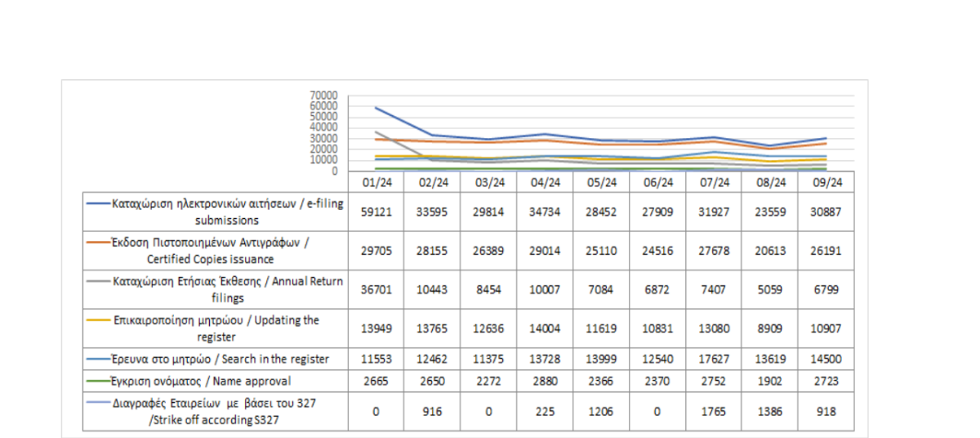The height and width of the screenshot is (438, 980).
Task: Click the e-filing value 29814
Action: point(488,212)
